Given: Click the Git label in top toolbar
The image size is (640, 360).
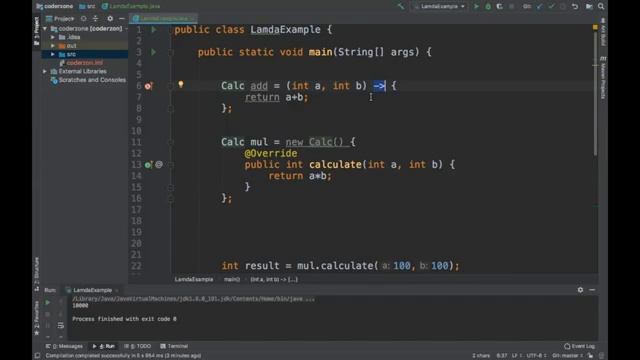Looking at the screenshot, I should [x=527, y=6].
